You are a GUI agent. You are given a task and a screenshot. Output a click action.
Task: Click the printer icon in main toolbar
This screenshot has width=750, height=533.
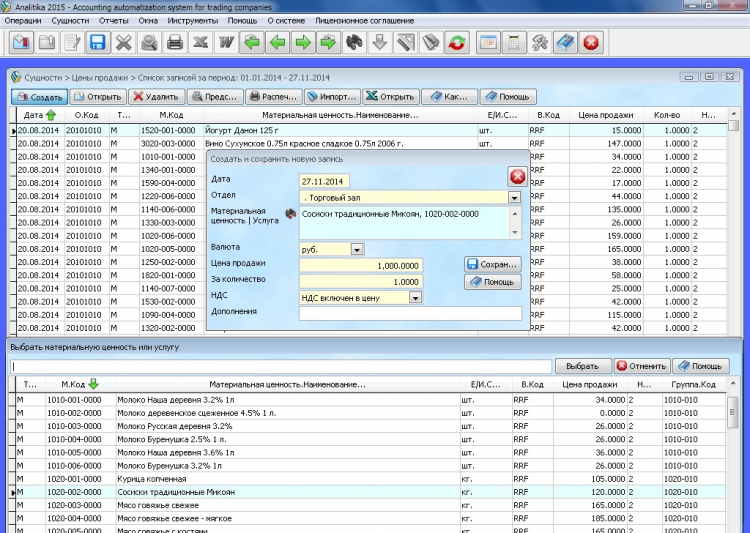(x=175, y=43)
